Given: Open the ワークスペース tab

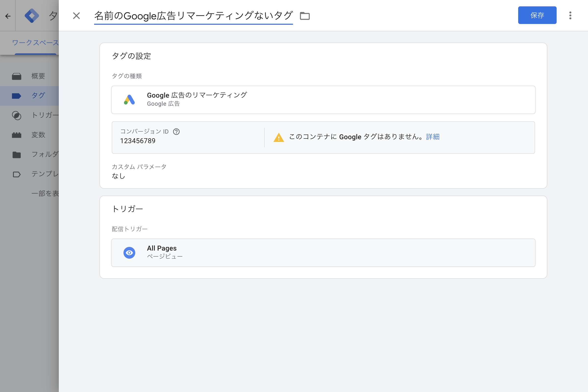Looking at the screenshot, I should click(35, 43).
